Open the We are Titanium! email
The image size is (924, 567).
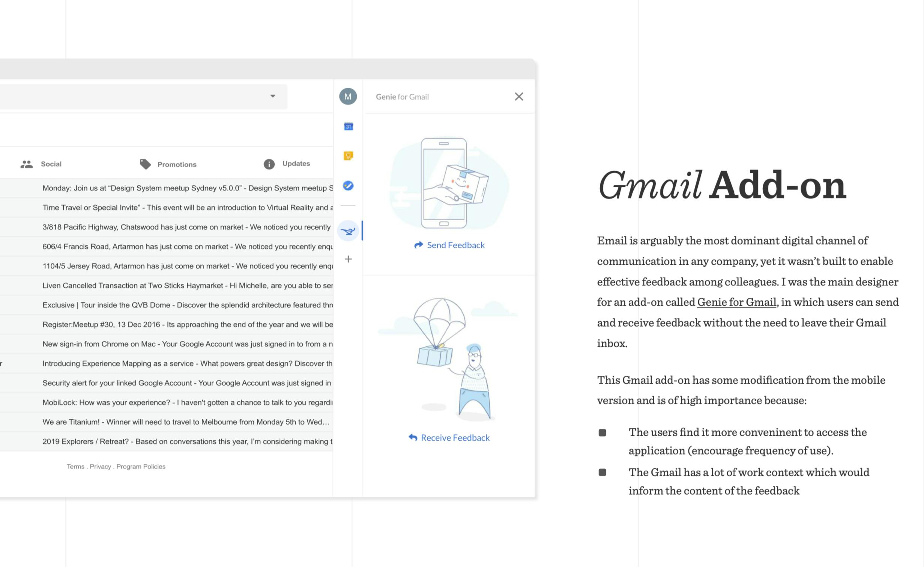[167, 422]
